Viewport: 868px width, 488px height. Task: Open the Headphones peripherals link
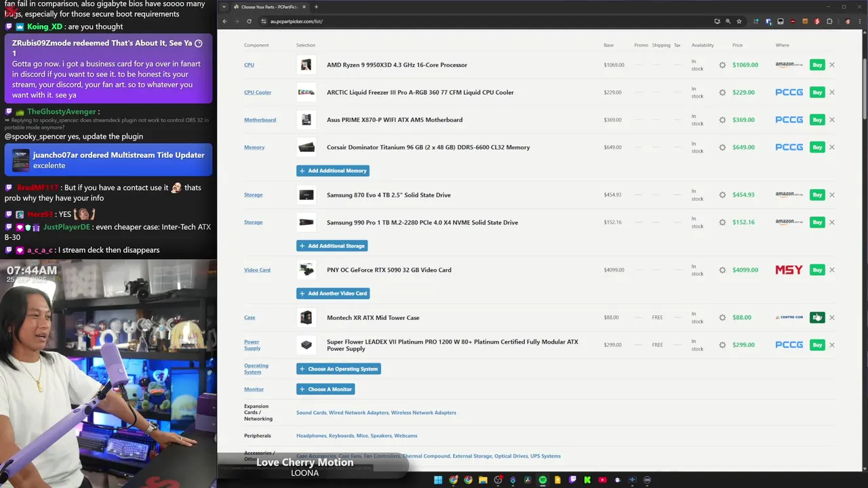[x=311, y=436]
